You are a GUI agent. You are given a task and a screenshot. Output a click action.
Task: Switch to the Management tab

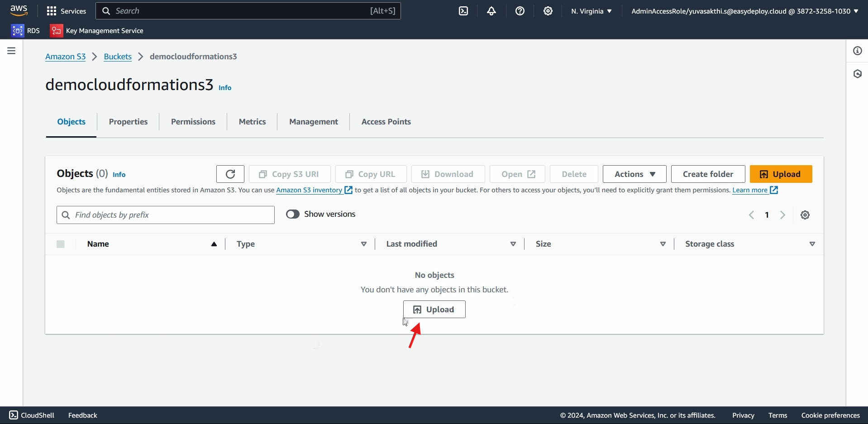tap(314, 122)
